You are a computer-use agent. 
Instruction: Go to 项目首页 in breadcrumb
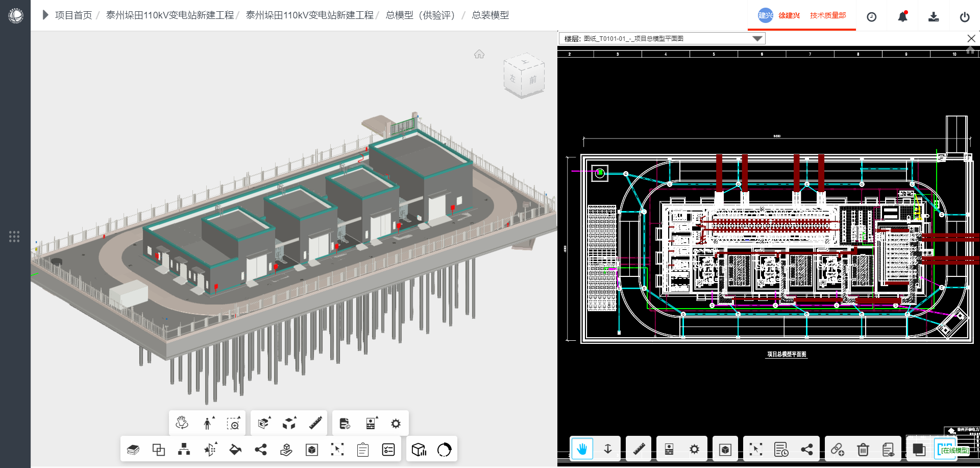[x=73, y=15]
